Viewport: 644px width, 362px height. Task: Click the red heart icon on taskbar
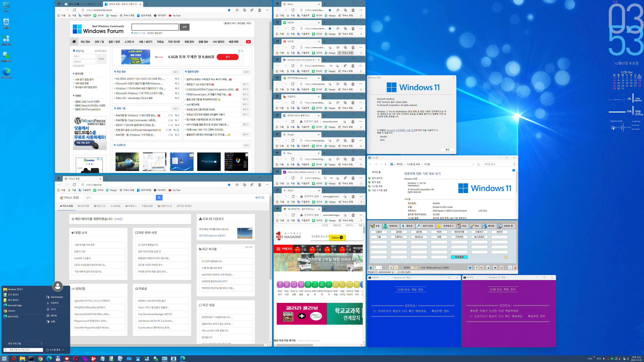pyautogui.click(x=67, y=358)
